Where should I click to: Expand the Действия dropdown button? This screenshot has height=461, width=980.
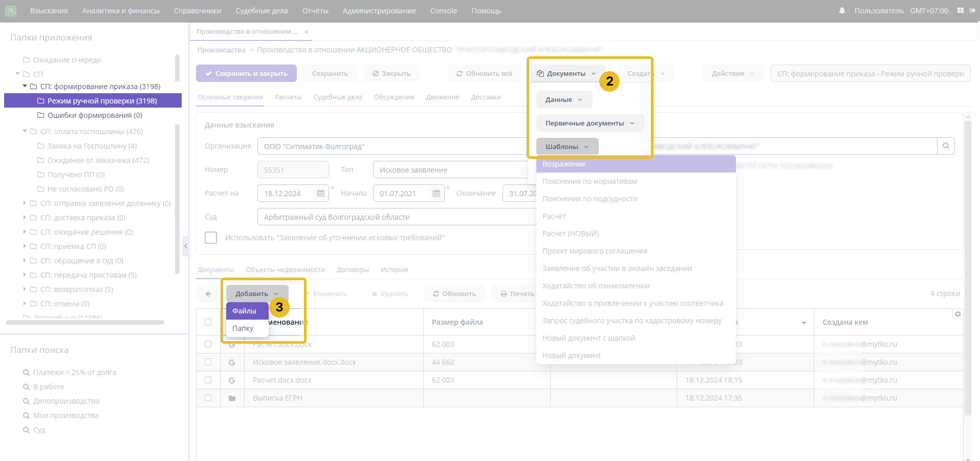733,74
